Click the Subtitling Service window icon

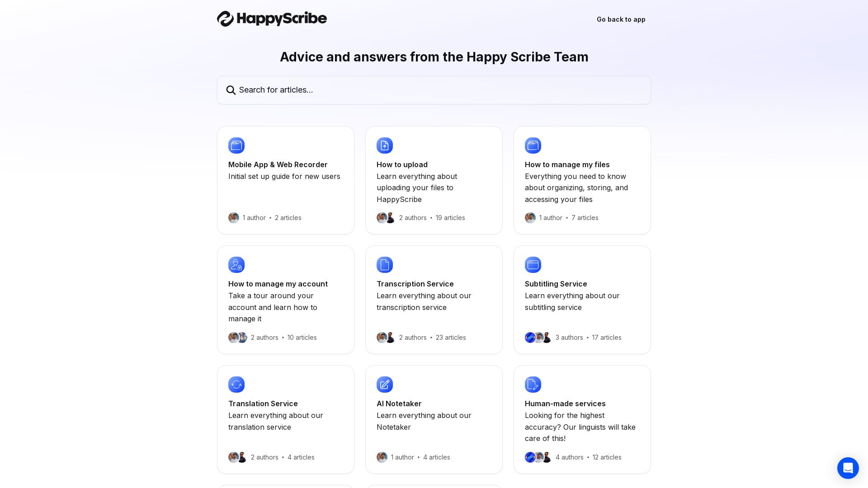[x=533, y=265]
